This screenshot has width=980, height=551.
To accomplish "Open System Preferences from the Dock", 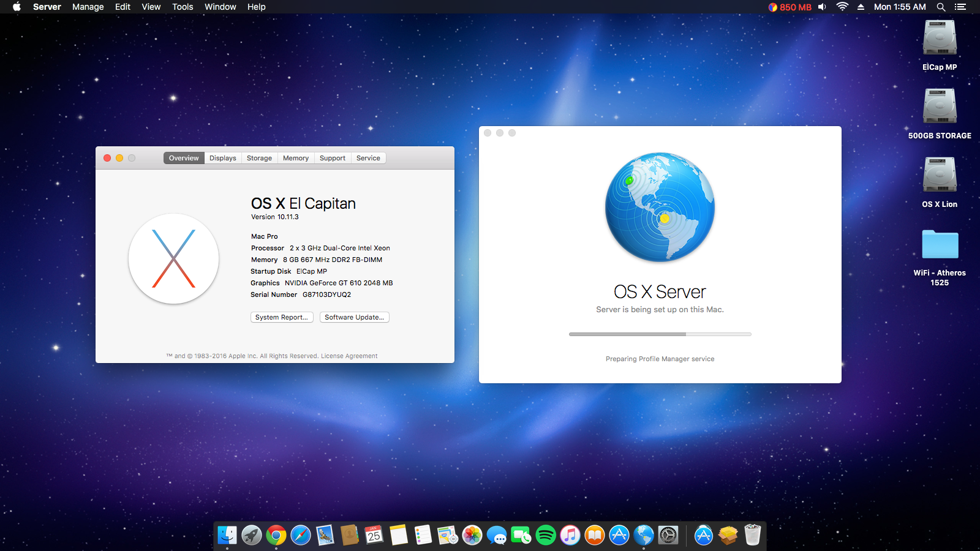I will pos(668,536).
